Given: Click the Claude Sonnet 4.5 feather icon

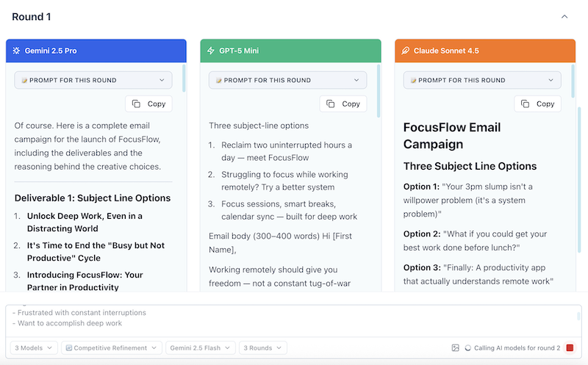Looking at the screenshot, I should click(x=405, y=51).
